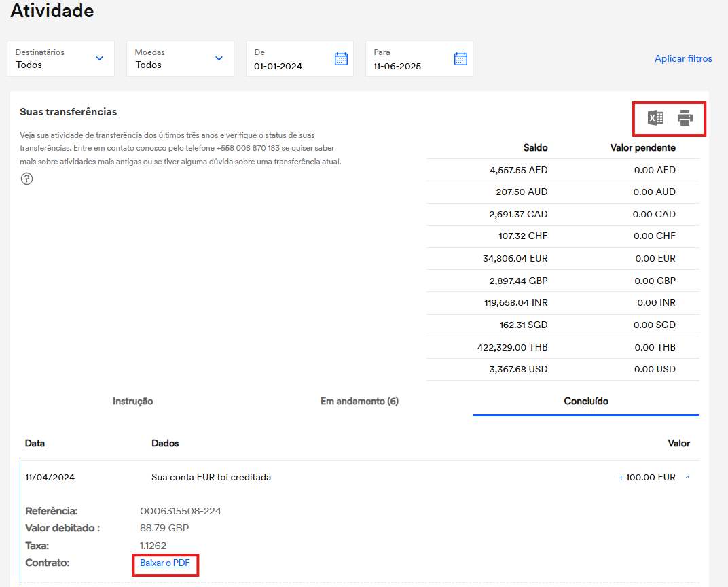Collapse the 100.00 EUR transaction details
Screen dimensions: 728x587
[687, 478]
